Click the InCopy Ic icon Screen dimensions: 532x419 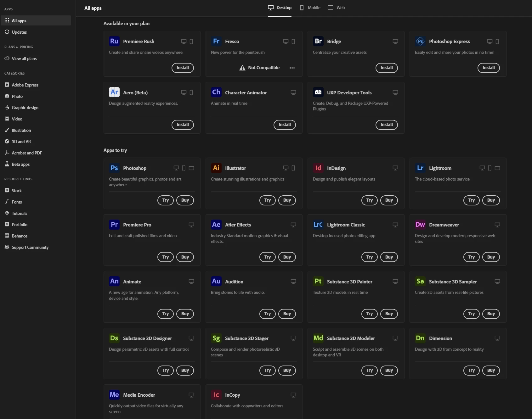216,395
